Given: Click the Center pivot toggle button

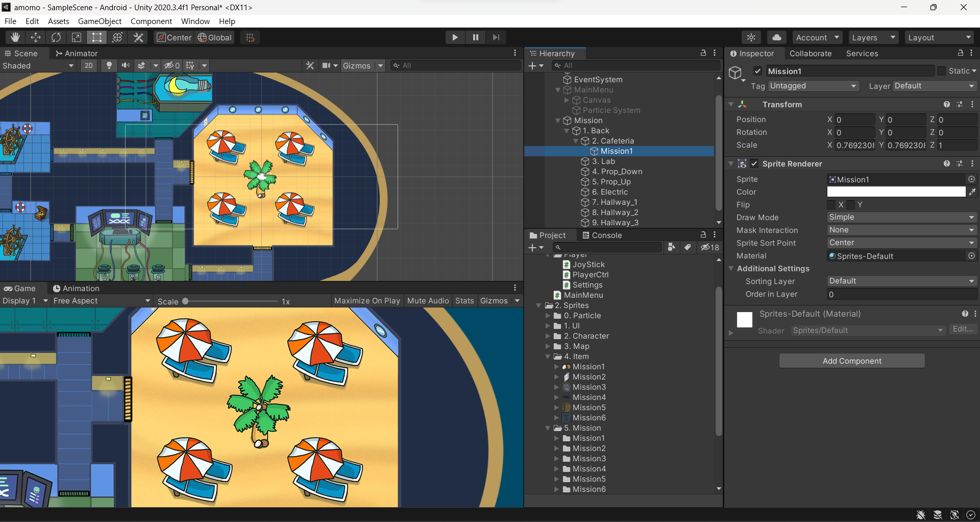Looking at the screenshot, I should [x=174, y=37].
